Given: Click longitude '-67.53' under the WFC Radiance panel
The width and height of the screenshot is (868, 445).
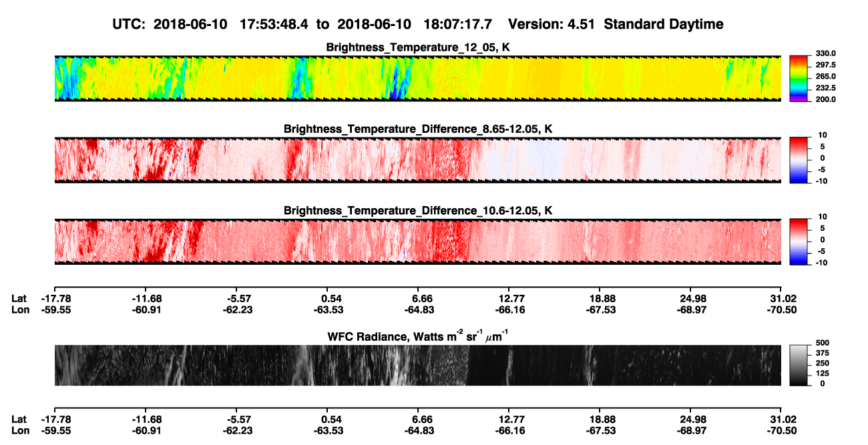Looking at the screenshot, I should 601,430.
